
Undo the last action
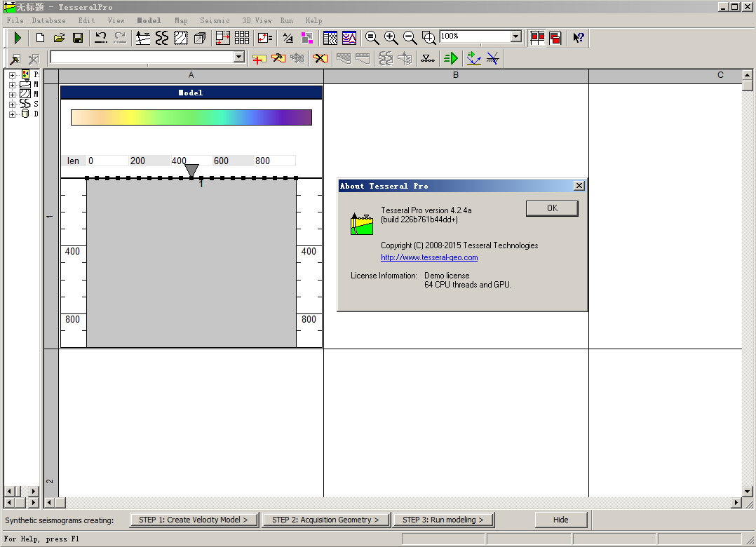[101, 38]
